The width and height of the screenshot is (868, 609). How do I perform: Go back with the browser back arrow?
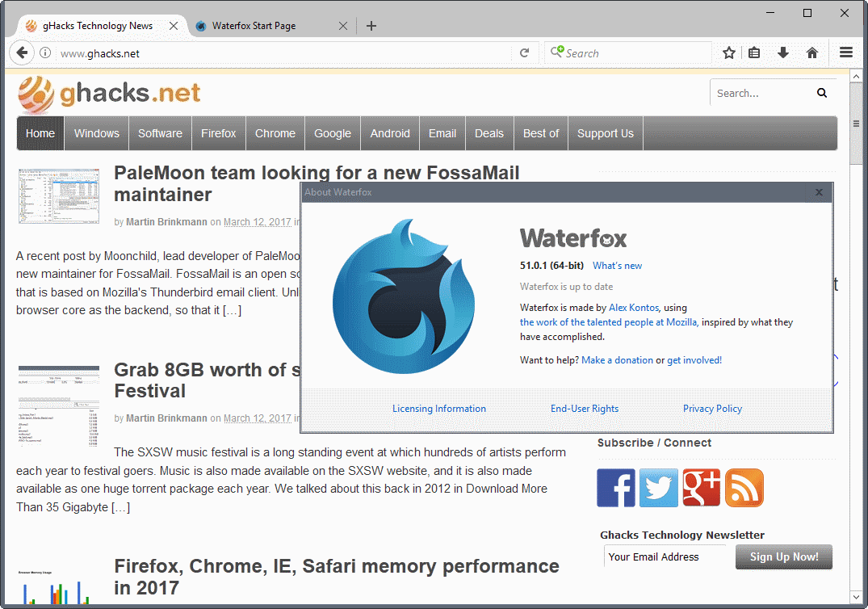(x=22, y=52)
